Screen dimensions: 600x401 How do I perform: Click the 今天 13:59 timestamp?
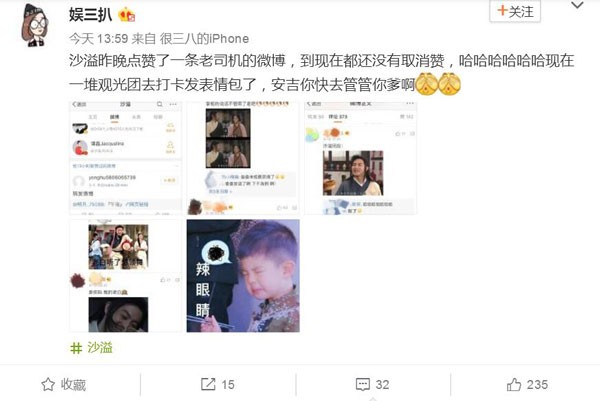tap(98, 38)
